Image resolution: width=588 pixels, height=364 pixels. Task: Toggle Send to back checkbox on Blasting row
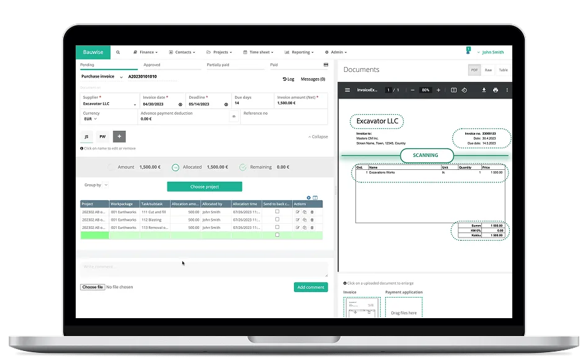[277, 220]
